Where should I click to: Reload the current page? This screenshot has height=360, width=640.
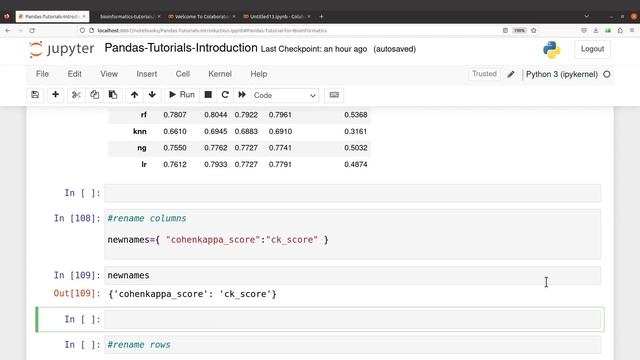pos(32,31)
